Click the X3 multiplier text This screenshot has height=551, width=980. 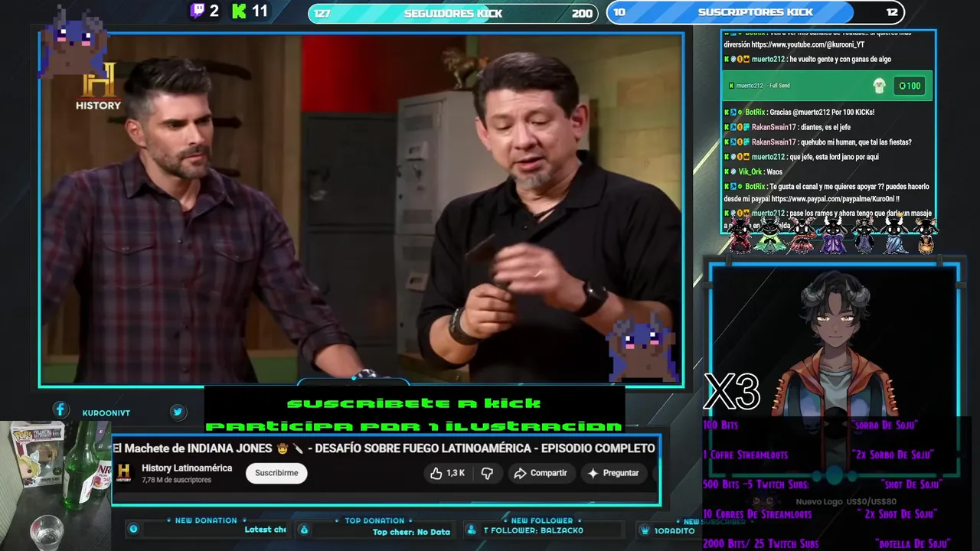[x=731, y=392]
